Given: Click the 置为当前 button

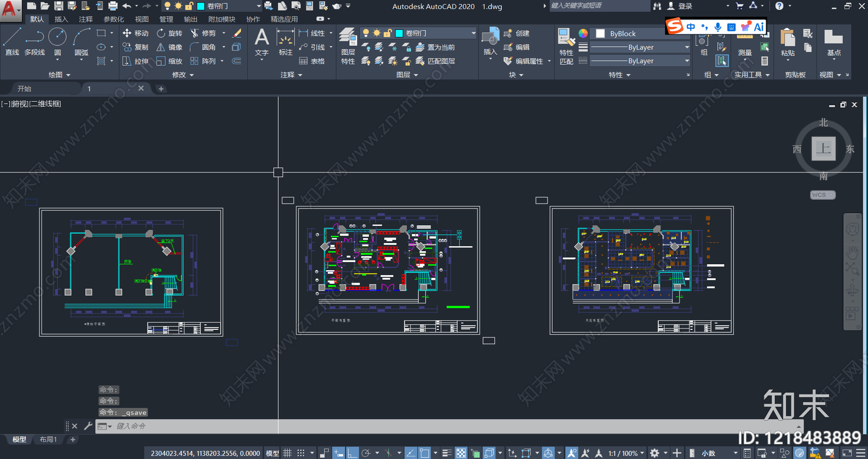Looking at the screenshot, I should tap(436, 47).
